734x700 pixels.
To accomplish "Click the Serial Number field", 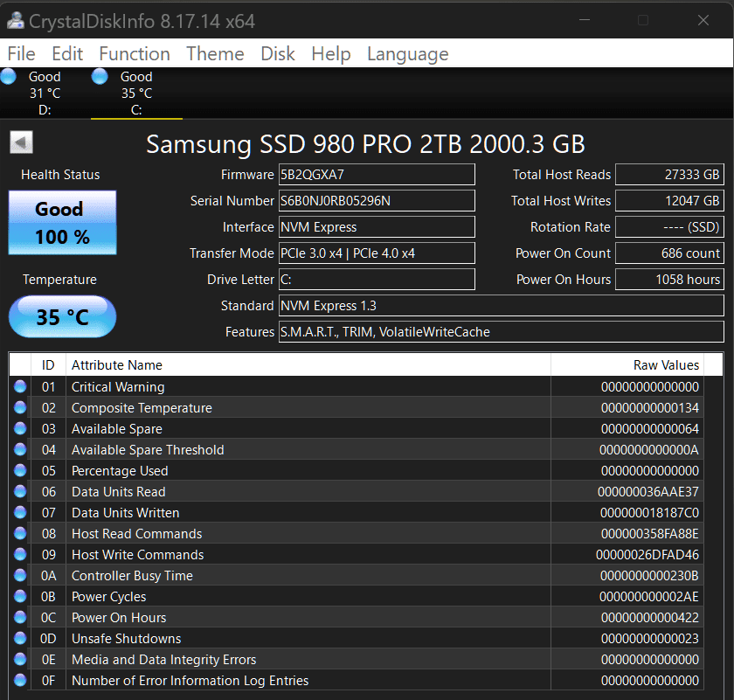I will point(377,201).
